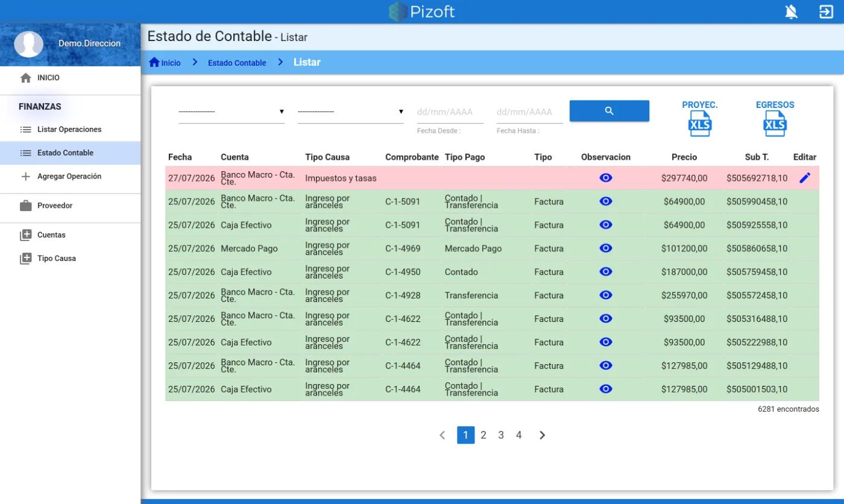Go to page 1 of results

(x=466, y=435)
